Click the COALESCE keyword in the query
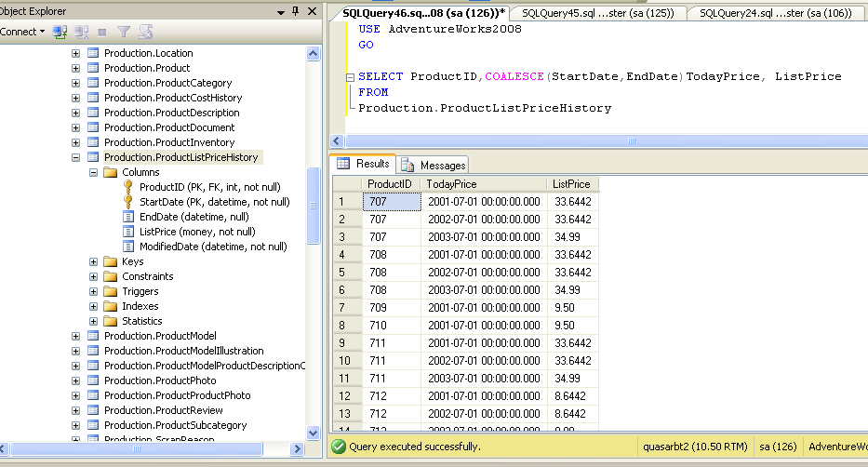This screenshot has width=868, height=467. click(x=514, y=76)
